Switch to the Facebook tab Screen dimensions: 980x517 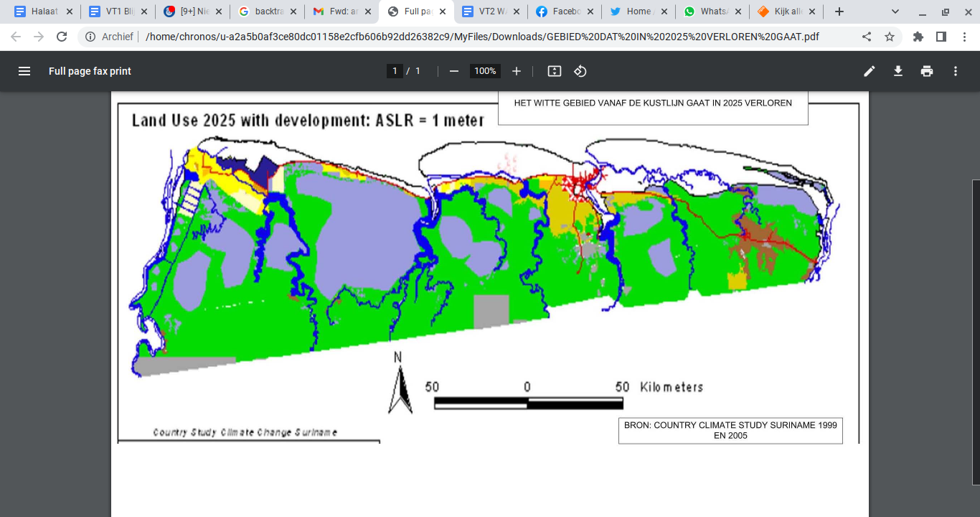(563, 11)
